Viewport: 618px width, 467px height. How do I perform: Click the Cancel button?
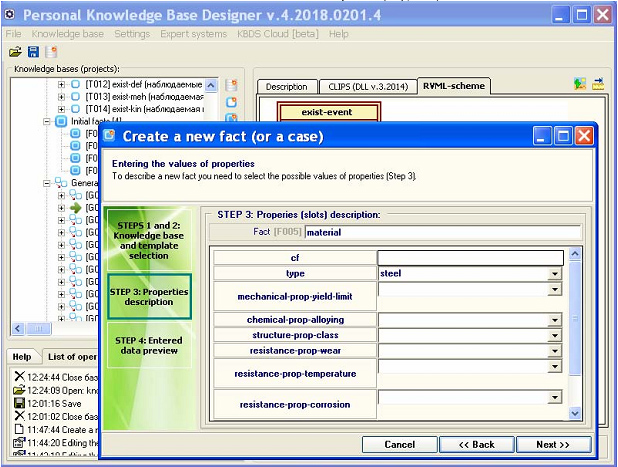click(399, 445)
